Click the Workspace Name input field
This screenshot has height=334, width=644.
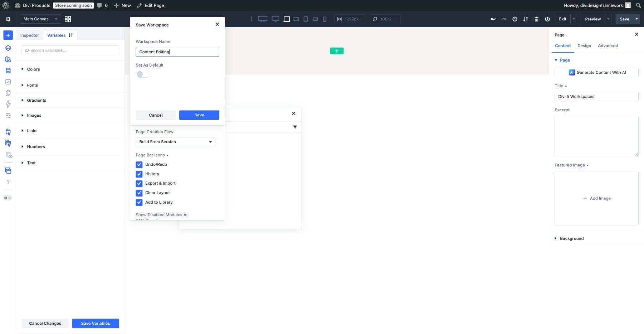point(177,52)
